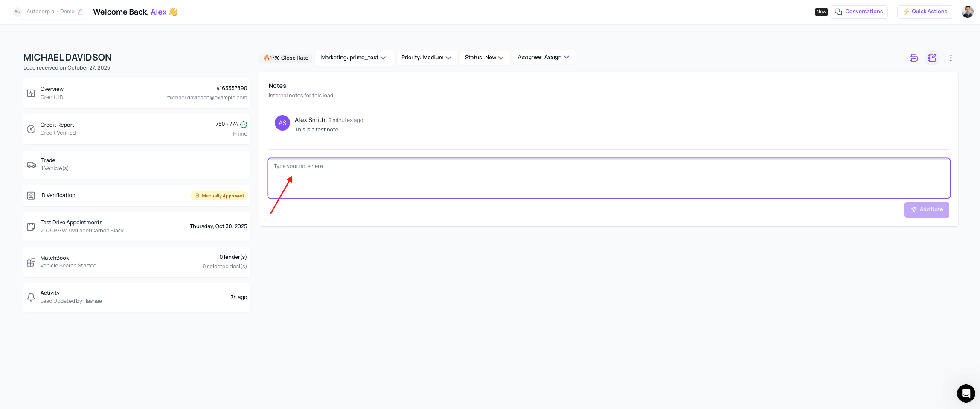This screenshot has width=980, height=409.
Task: Click the Credit Report gauge icon
Action: [x=31, y=129]
